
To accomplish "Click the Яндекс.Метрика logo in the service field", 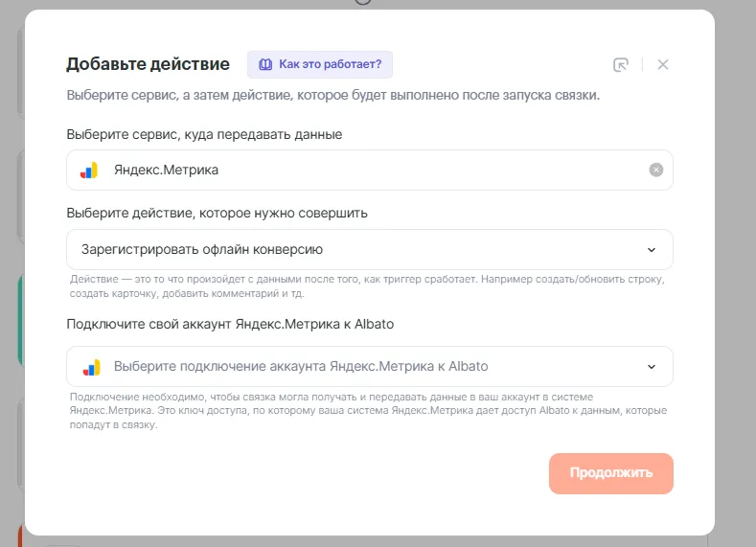I will click(x=89, y=171).
